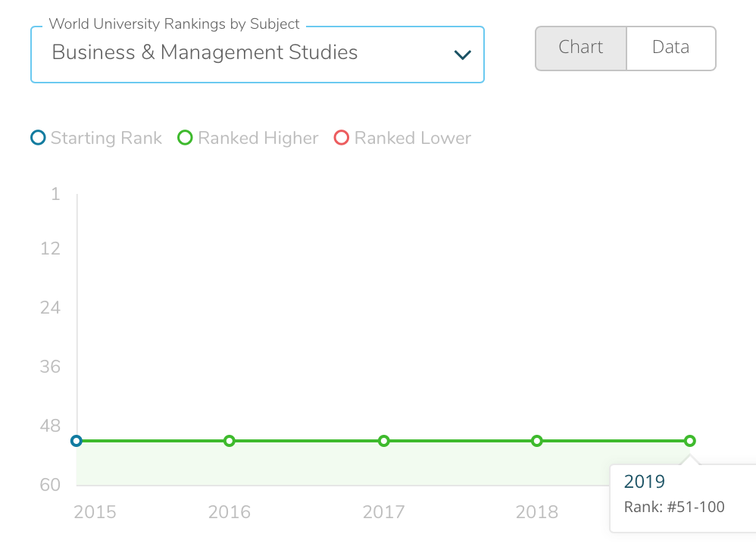Toggle the Starting Rank legend item

pyautogui.click(x=96, y=138)
